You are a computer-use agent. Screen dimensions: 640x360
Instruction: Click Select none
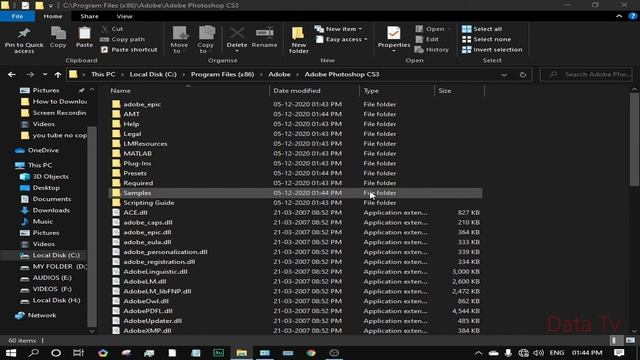(487, 39)
